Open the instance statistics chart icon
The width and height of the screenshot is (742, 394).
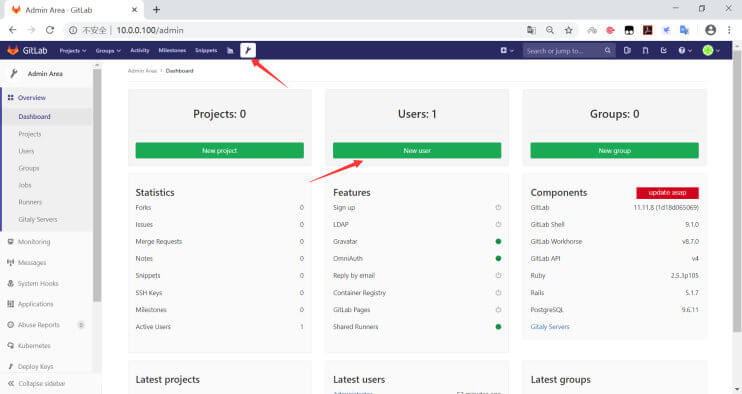tap(230, 51)
